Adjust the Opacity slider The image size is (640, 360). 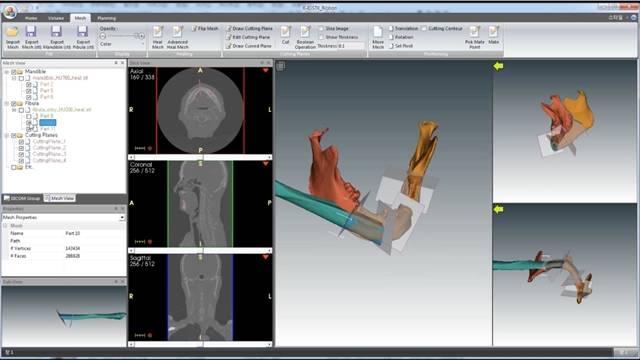[x=122, y=36]
